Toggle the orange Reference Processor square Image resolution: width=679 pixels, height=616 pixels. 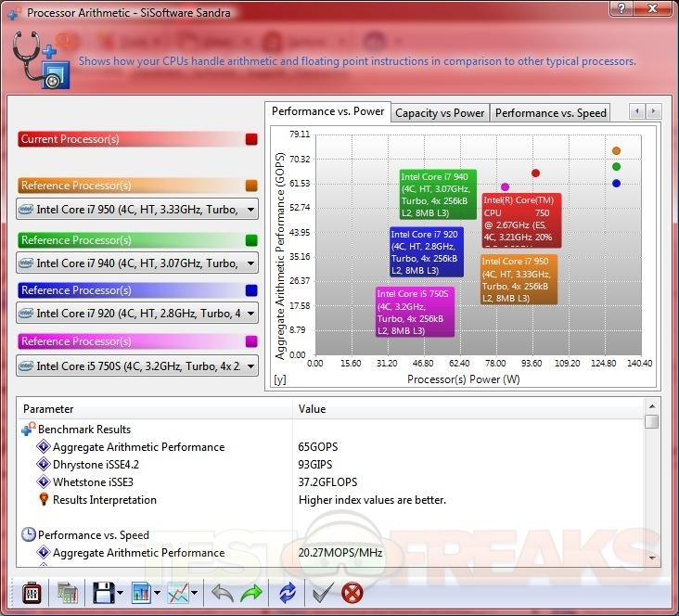pos(251,186)
